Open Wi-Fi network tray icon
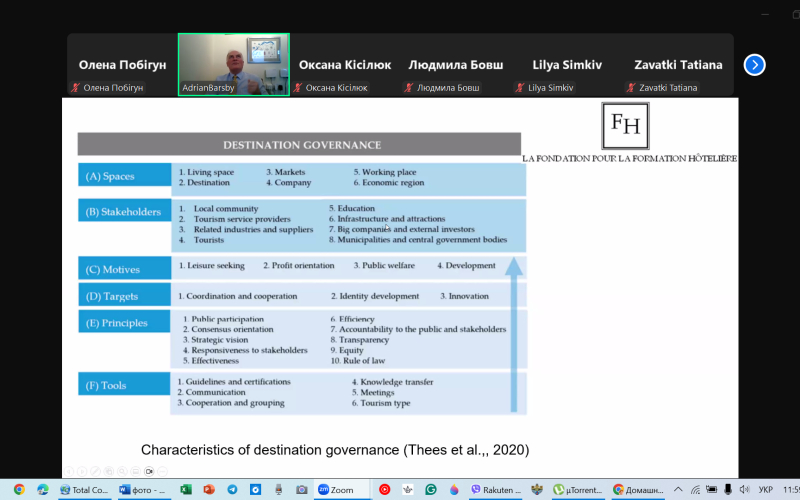This screenshot has width=800, height=500. (x=695, y=490)
